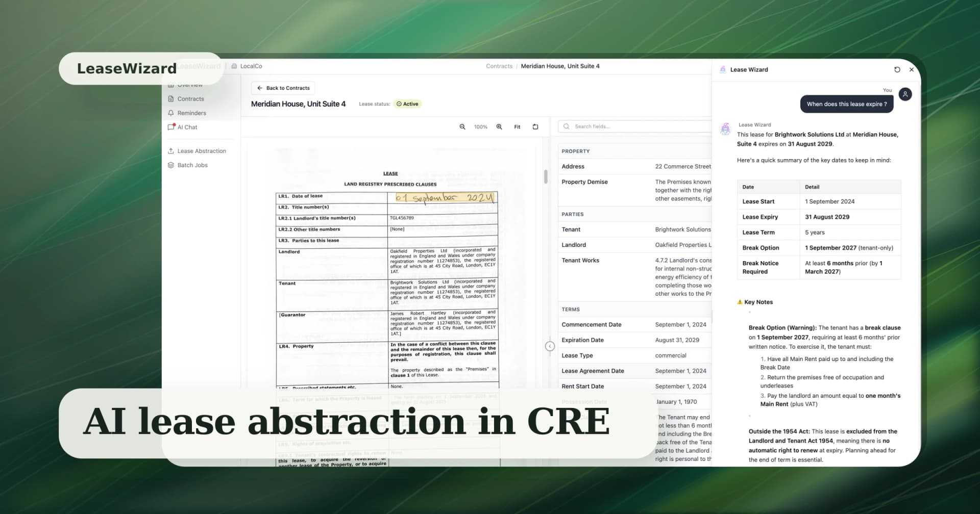The image size is (980, 514).
Task: Click the 100% zoom level indicator
Action: coord(481,127)
